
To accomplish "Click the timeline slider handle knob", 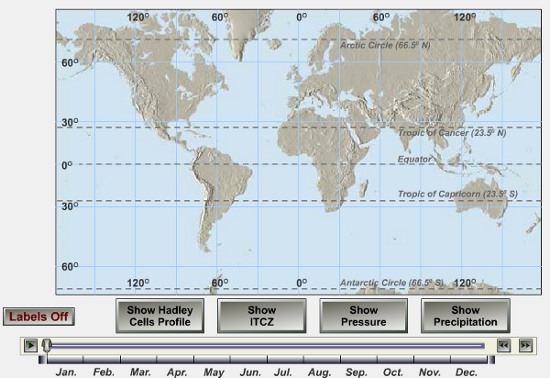I will tap(47, 345).
